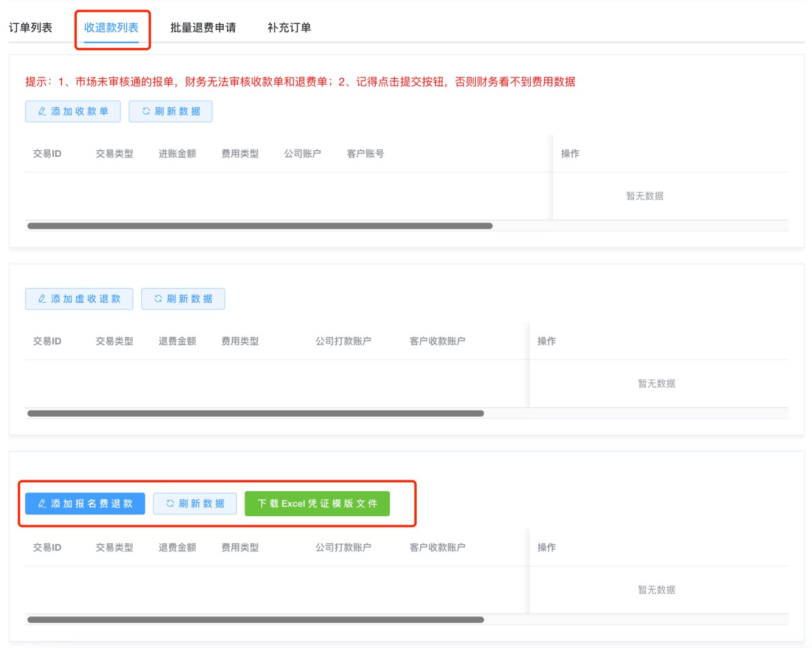Click the refresh icon beside 添加报名费退款 button

[170, 504]
